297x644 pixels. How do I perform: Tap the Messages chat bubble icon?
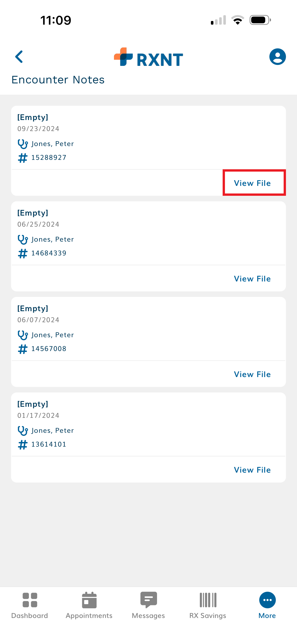click(x=148, y=599)
